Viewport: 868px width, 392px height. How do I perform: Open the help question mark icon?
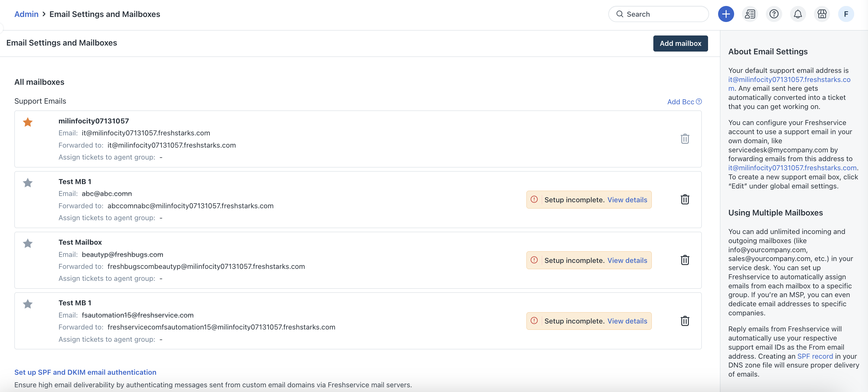click(x=774, y=14)
